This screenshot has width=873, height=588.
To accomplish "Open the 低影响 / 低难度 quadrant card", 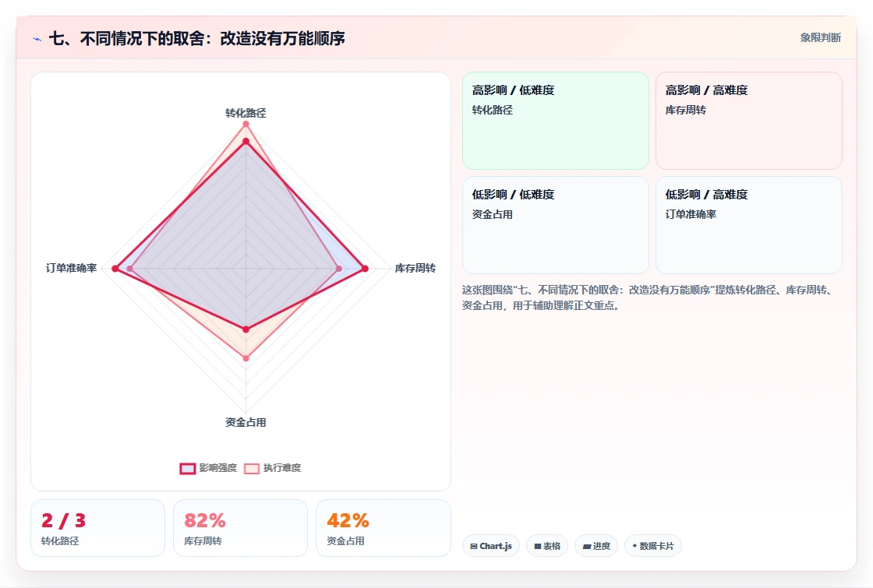I will coord(556,225).
